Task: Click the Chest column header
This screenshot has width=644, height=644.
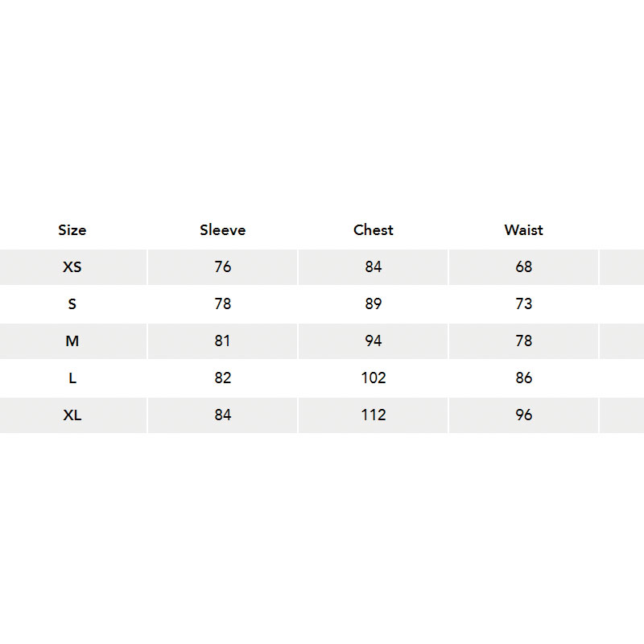Action: 374,230
